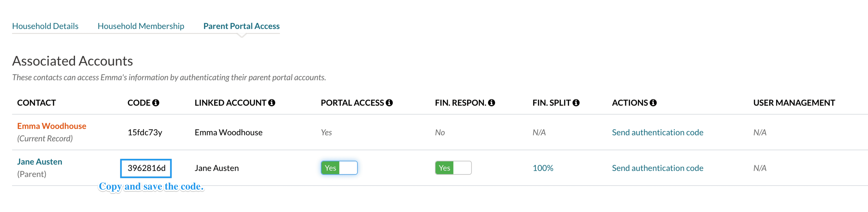Click the Linked Account info icon
This screenshot has height=212, width=868.
pos(272,103)
